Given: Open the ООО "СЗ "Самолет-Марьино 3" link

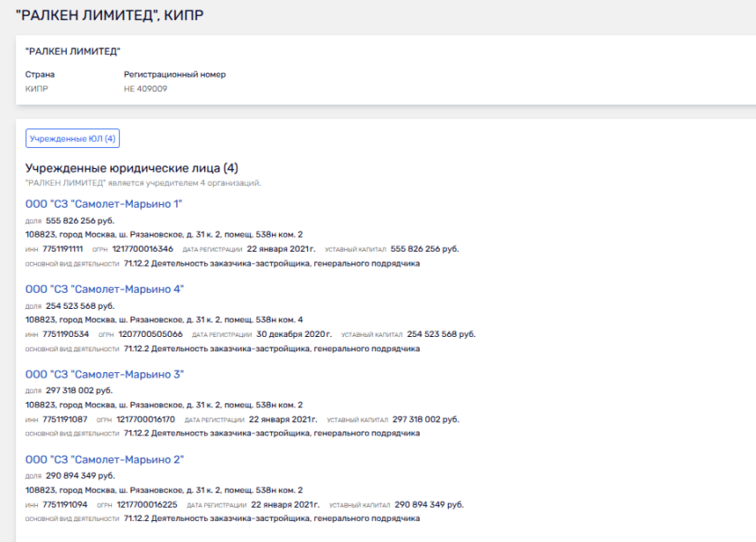Looking at the screenshot, I should [x=104, y=374].
